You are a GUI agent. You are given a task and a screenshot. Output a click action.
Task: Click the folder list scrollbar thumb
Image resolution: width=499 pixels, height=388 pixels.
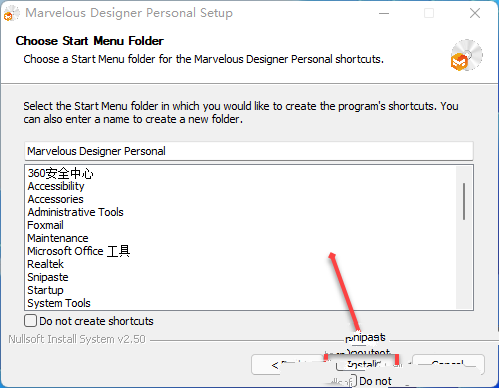coord(464,201)
